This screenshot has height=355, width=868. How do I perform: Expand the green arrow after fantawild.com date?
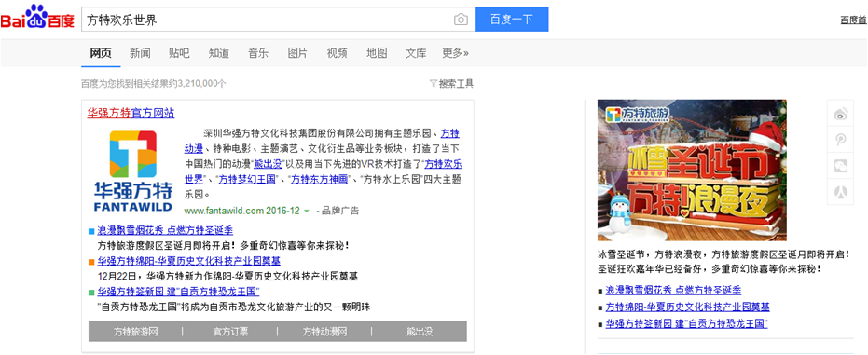pos(306,211)
